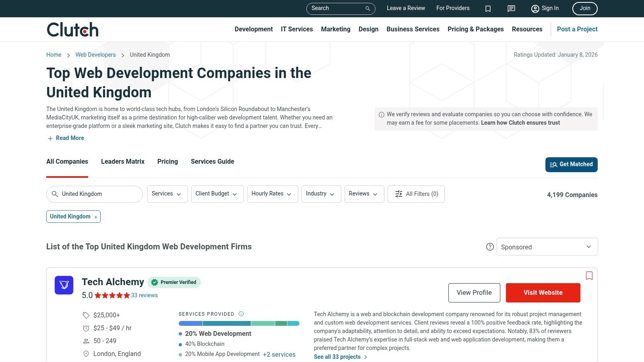Open the Development menu

click(254, 29)
